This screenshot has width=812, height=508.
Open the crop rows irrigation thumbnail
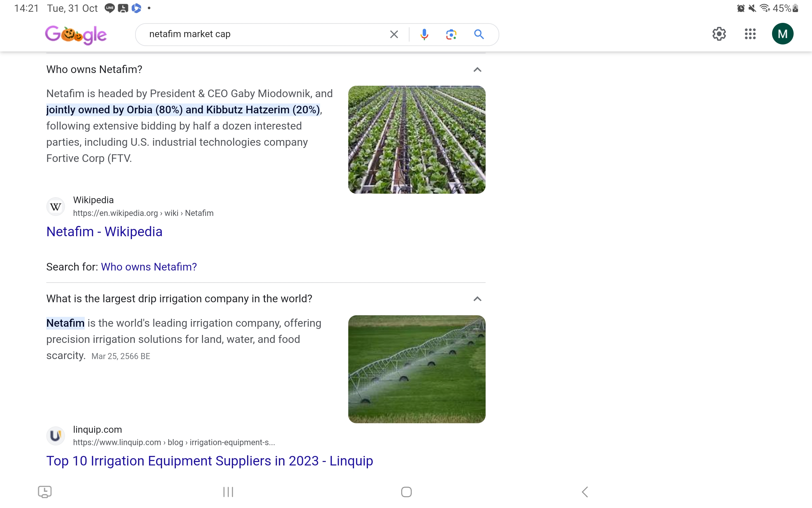point(417,139)
